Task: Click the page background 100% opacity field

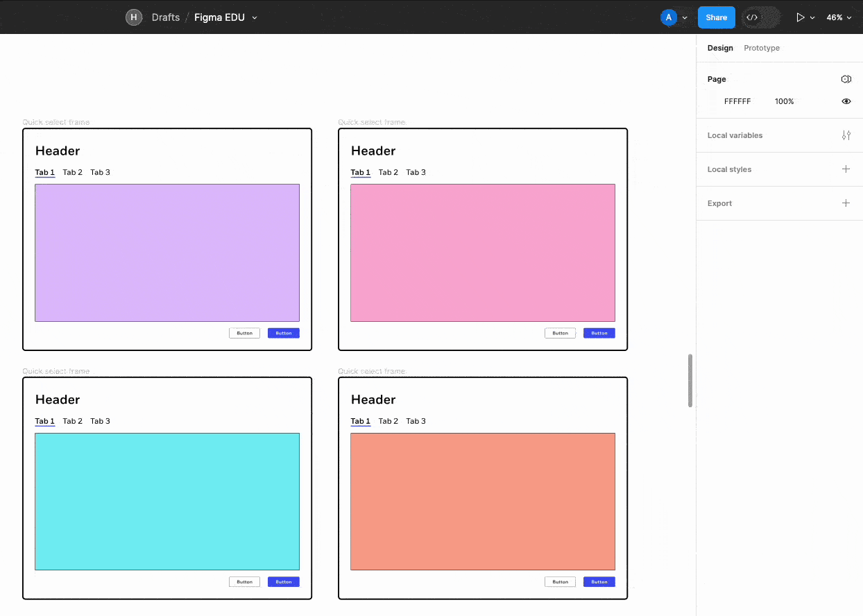Action: (784, 101)
